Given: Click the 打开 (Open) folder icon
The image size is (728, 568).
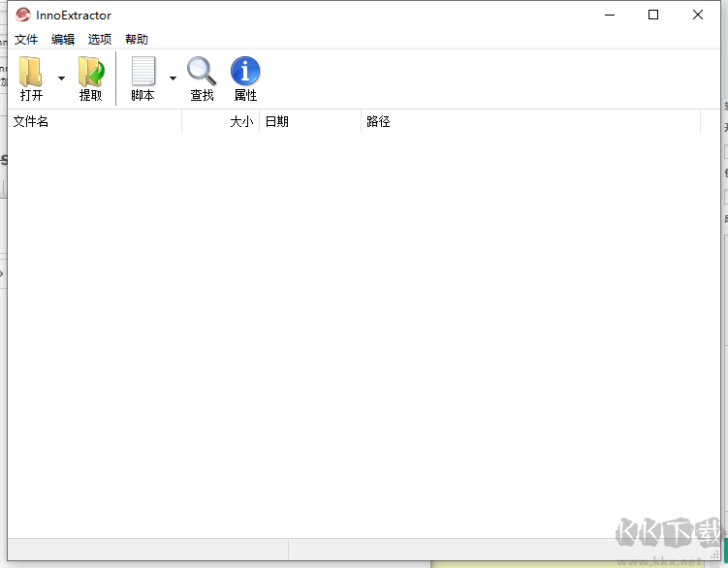Looking at the screenshot, I should [31, 73].
